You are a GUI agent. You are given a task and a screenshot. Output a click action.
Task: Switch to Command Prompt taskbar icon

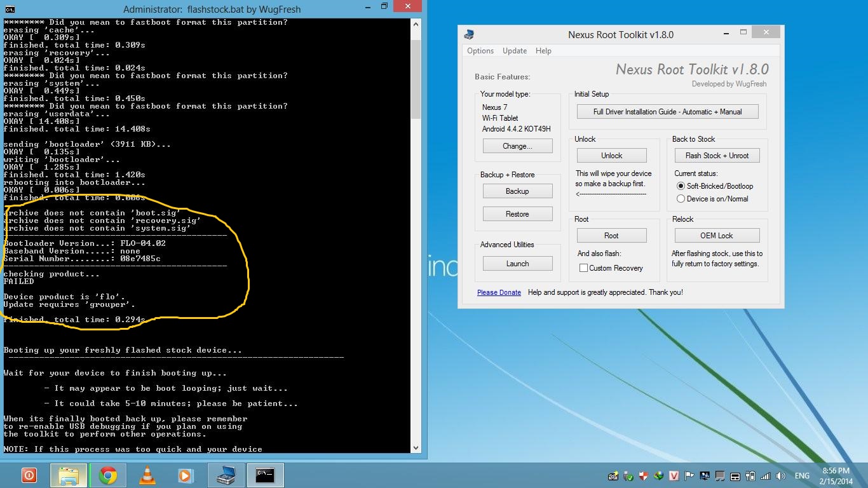pos(265,475)
